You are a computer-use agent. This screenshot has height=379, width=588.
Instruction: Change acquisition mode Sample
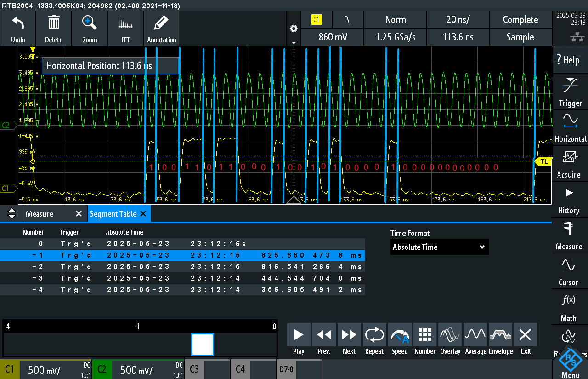(x=520, y=37)
